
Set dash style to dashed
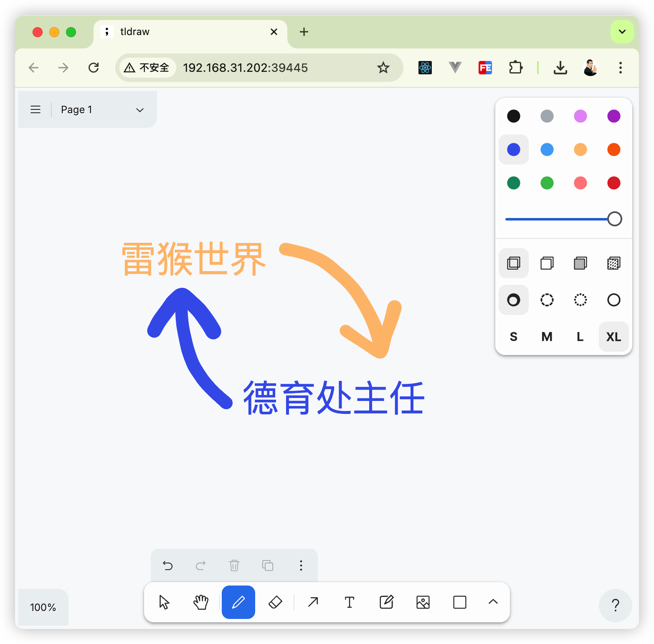point(547,300)
